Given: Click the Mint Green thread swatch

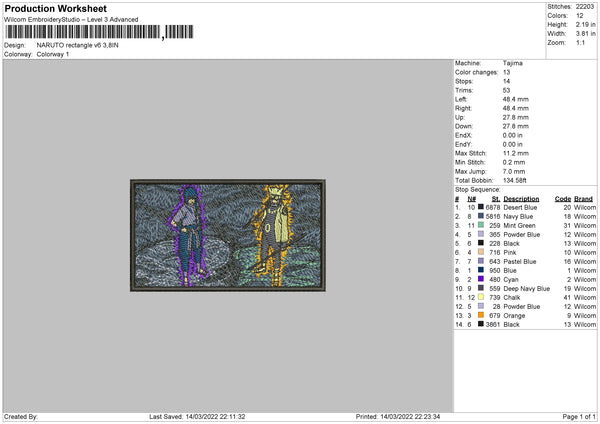Looking at the screenshot, I should click(481, 225).
